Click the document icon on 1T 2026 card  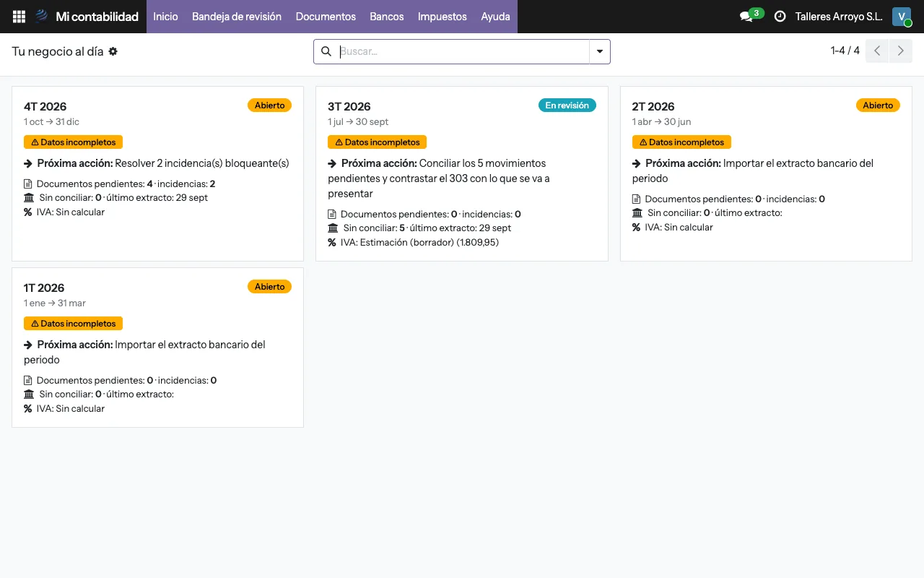[x=28, y=380]
